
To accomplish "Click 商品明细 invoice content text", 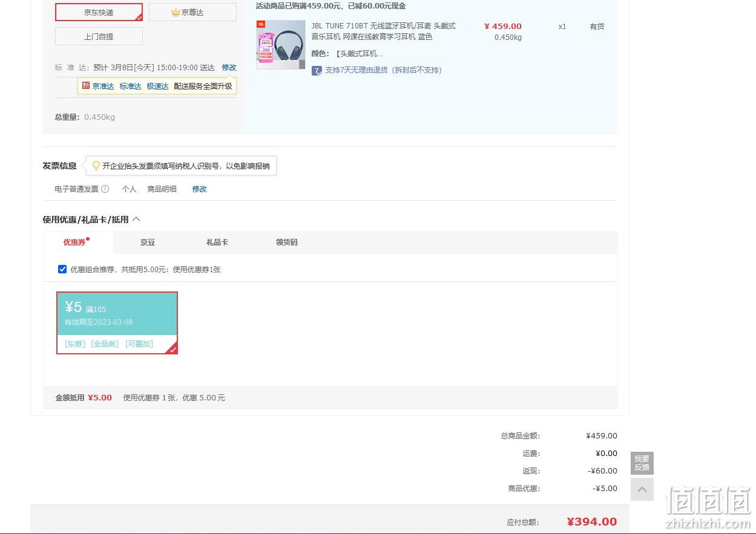I will (162, 189).
